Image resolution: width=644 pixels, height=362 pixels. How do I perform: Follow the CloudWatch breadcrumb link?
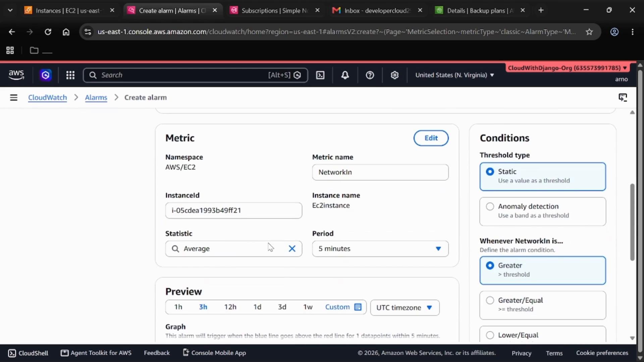pyautogui.click(x=47, y=98)
